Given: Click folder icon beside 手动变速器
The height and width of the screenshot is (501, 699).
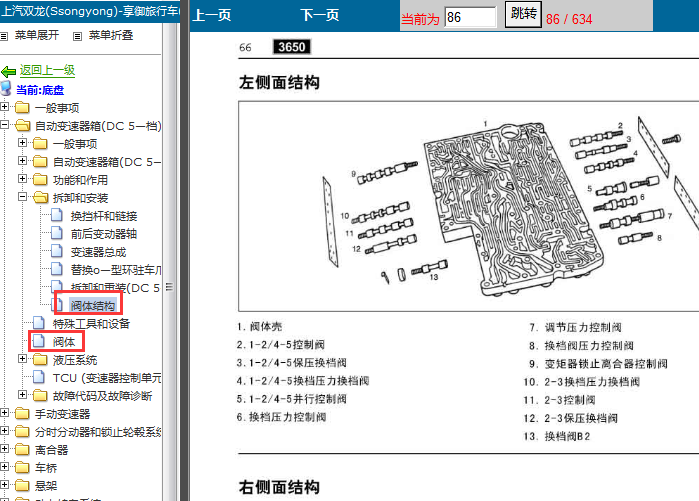Looking at the screenshot, I should tap(22, 413).
